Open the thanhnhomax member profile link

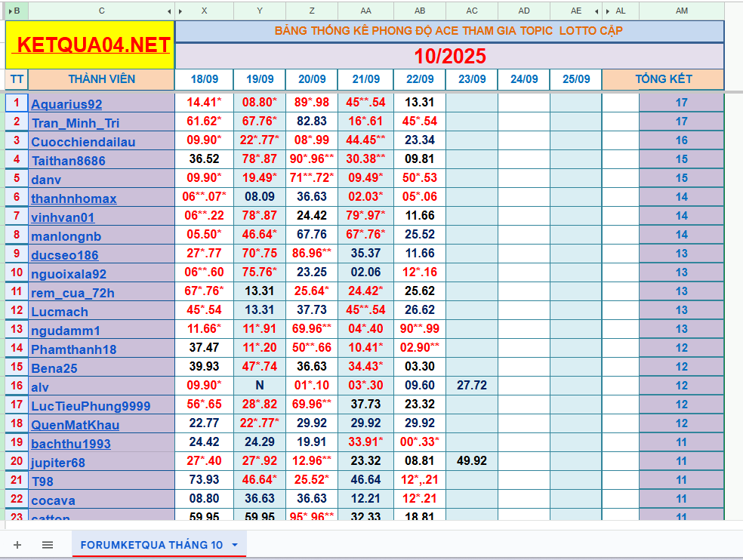(73, 198)
